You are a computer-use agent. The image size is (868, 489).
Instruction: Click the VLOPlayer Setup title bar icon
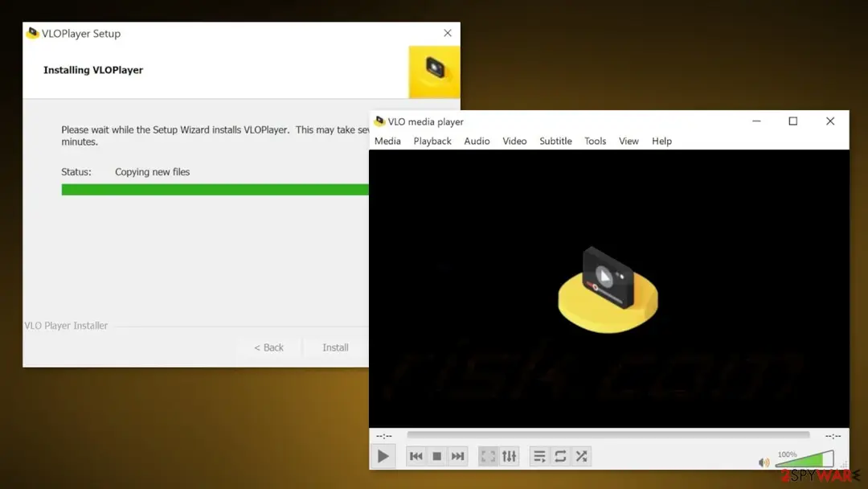coord(33,33)
